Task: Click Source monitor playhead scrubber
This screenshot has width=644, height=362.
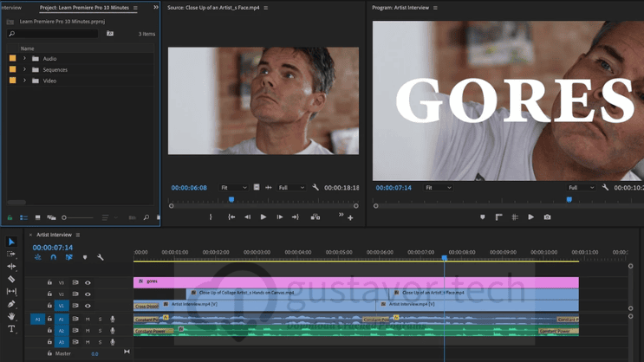Action: pyautogui.click(x=231, y=199)
